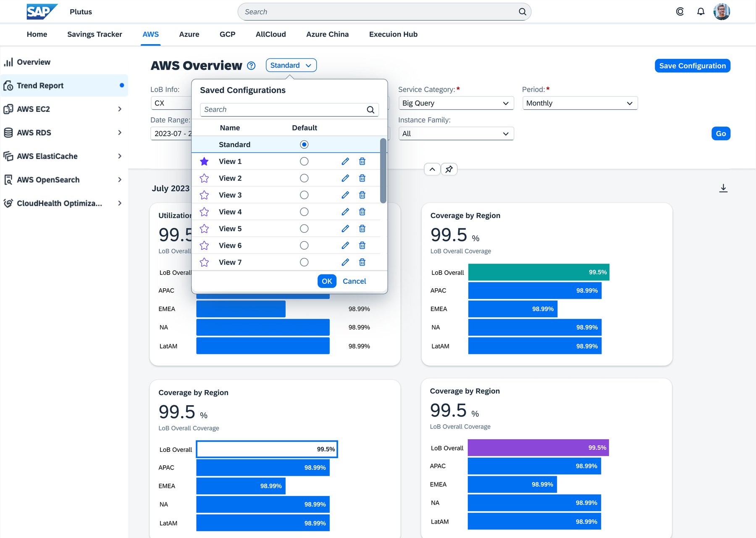Star the View 7 configuration
Viewport: 756px width, 538px height.
coord(204,262)
